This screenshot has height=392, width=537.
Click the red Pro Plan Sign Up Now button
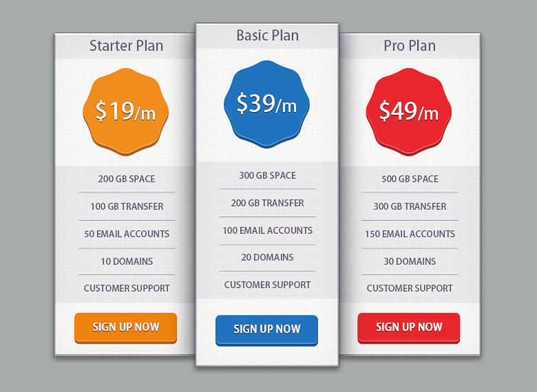click(x=409, y=327)
